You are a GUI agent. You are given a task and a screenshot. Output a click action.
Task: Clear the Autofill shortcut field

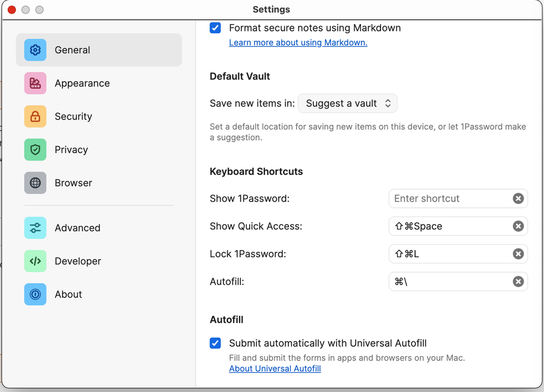[518, 281]
